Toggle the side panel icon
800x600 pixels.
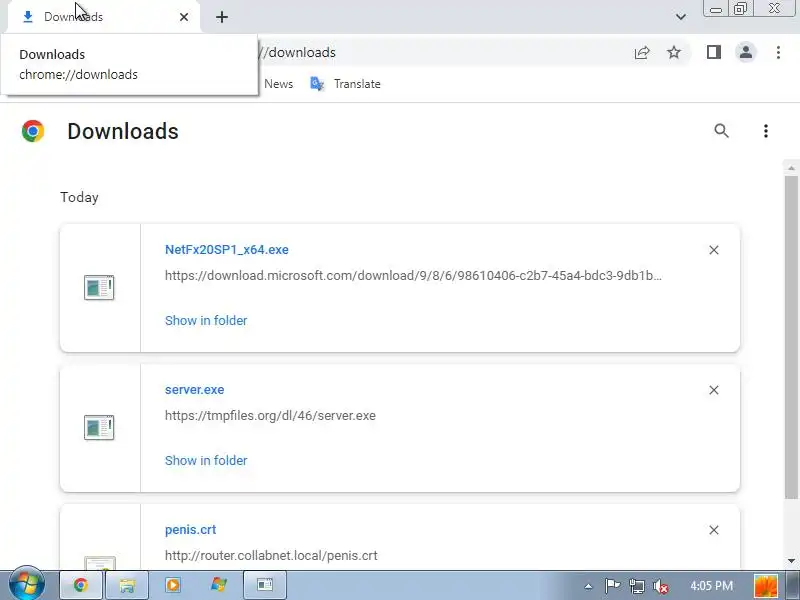(x=714, y=52)
